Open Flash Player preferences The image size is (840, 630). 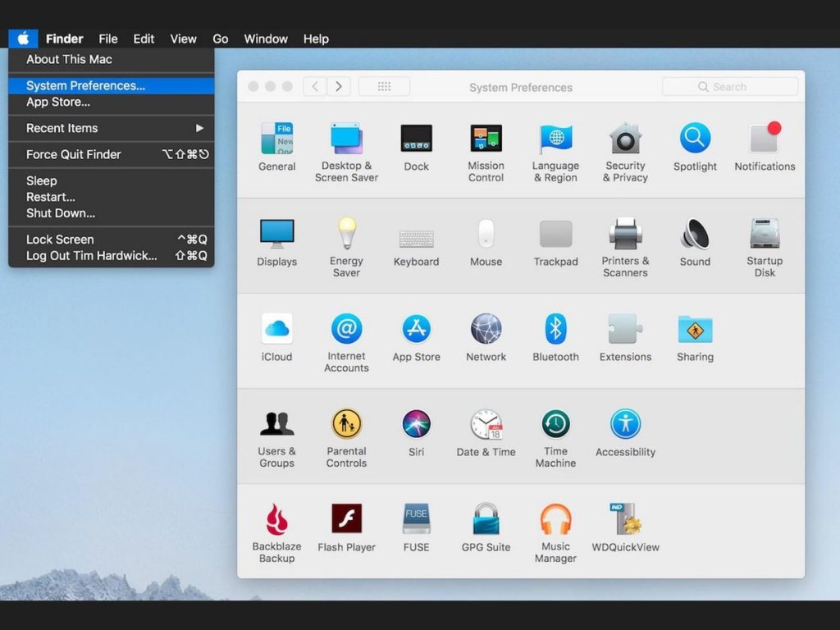[x=347, y=518]
